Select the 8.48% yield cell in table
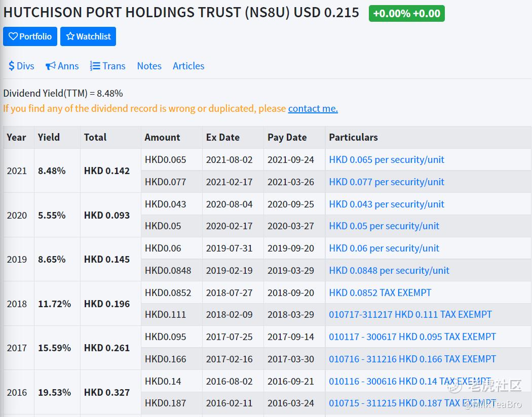Image resolution: width=532 pixels, height=417 pixels. click(57, 171)
